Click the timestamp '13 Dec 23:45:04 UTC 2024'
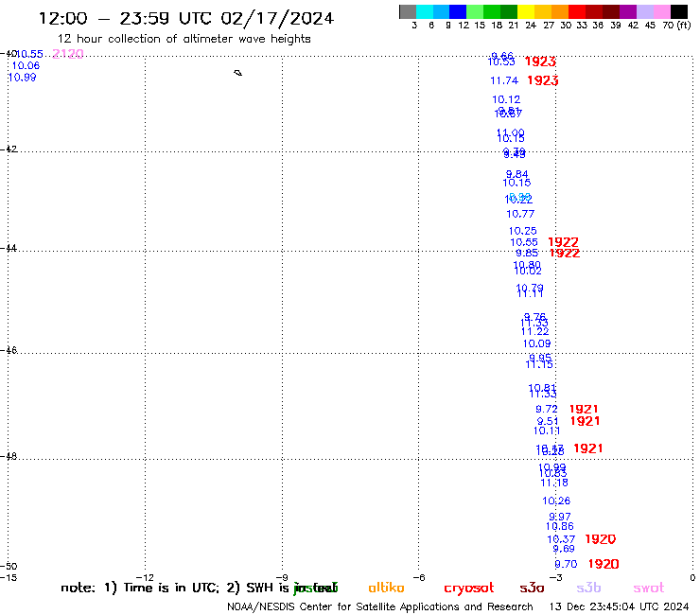This screenshot has height=615, width=700. [620, 607]
